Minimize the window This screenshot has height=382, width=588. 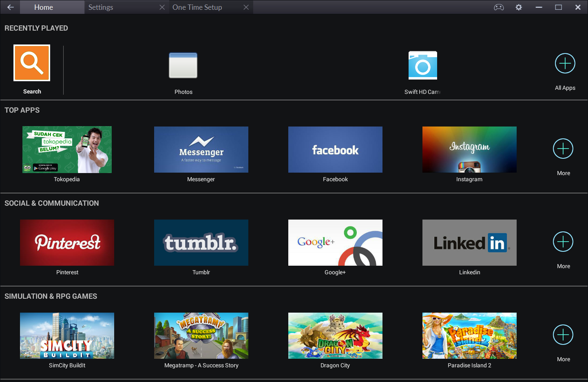(539, 7)
